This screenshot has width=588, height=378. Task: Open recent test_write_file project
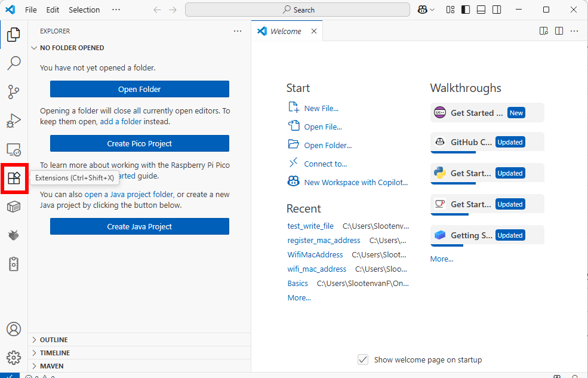[x=310, y=226]
